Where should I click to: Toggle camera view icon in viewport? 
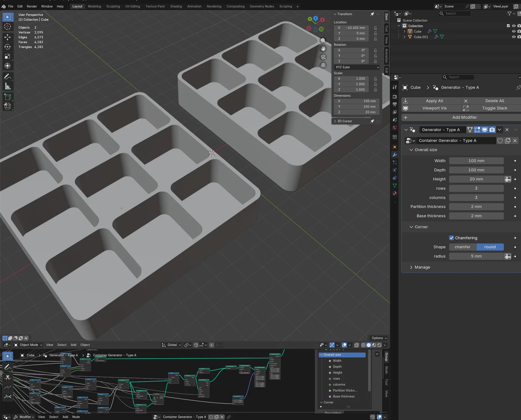323,57
